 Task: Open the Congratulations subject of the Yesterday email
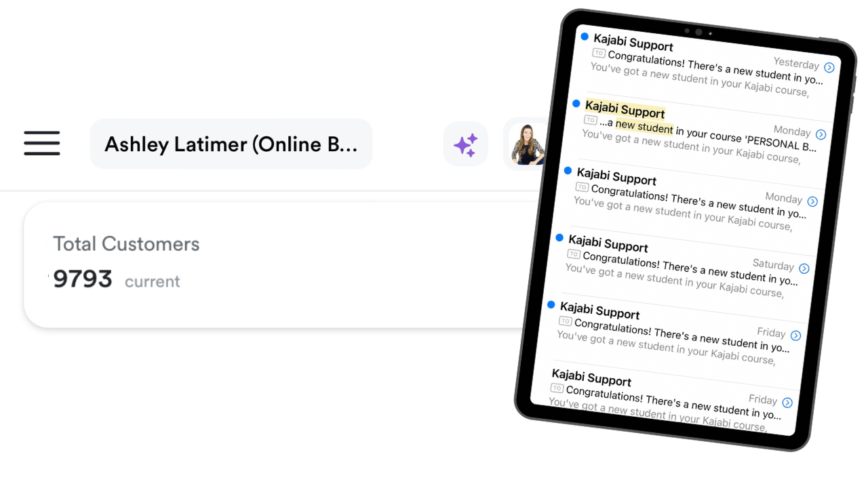pos(715,66)
